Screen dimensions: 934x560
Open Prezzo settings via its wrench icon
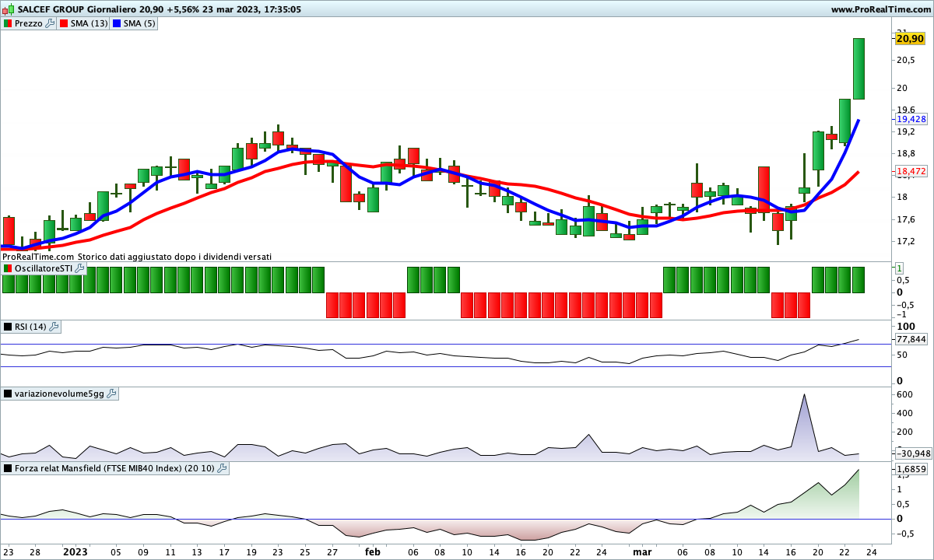pos(51,23)
